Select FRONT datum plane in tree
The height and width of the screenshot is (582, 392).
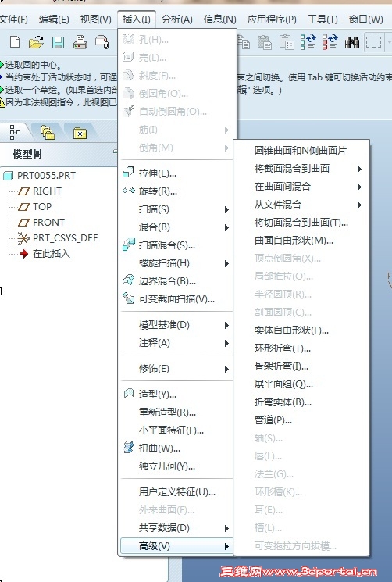tap(48, 223)
